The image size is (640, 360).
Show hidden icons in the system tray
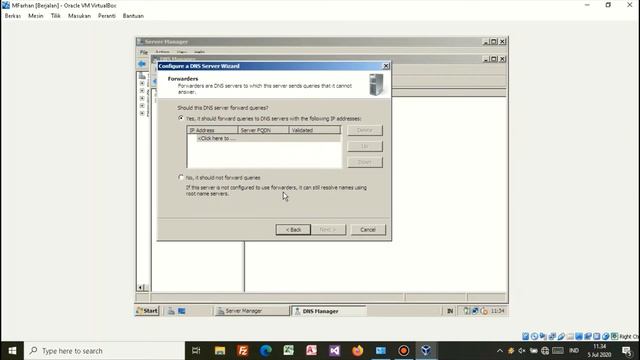[x=500, y=351]
